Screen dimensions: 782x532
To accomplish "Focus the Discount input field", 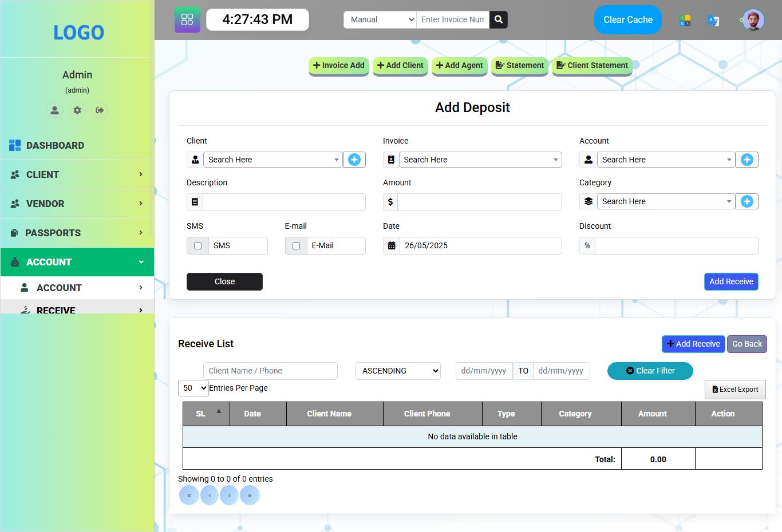I will coord(677,245).
